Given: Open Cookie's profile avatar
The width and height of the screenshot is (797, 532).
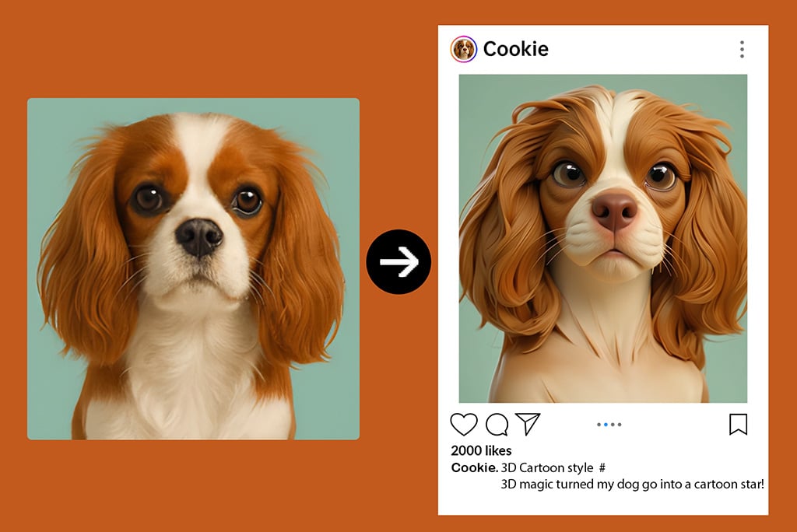Looking at the screenshot, I should [464, 49].
